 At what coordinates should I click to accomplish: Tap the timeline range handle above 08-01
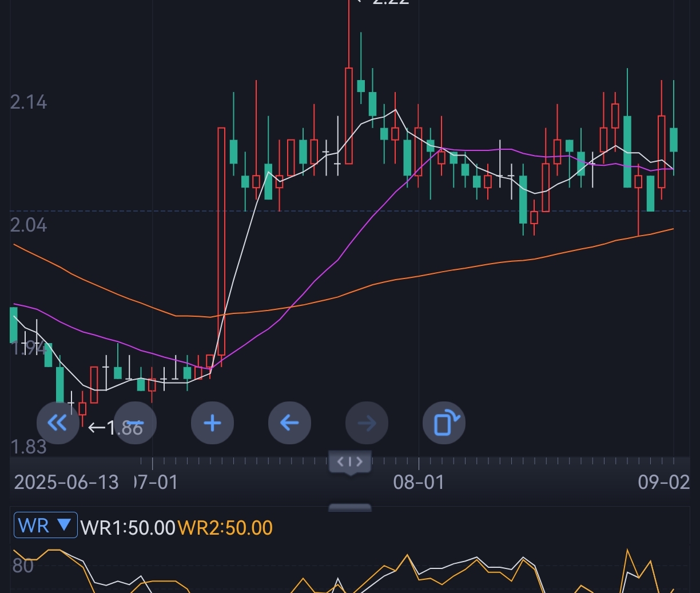pos(350,462)
